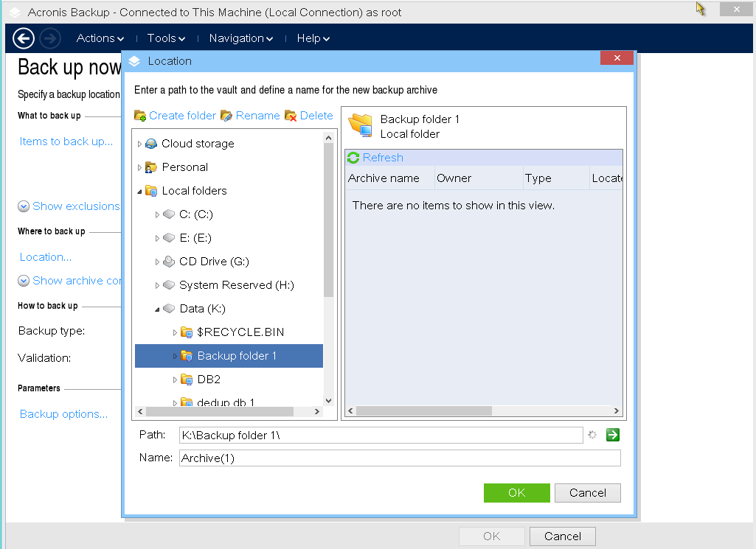Image resolution: width=756 pixels, height=549 pixels.
Task: Click the Personal vault icon
Action: click(x=151, y=167)
